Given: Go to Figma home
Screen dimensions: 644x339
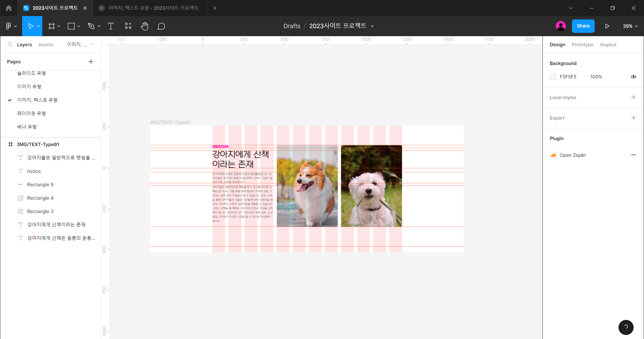Looking at the screenshot, I should [9, 8].
